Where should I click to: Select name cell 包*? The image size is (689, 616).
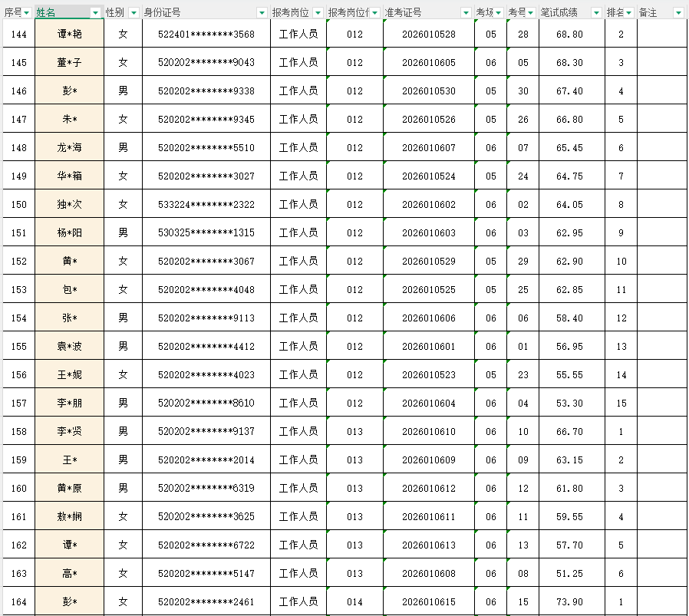coord(69,289)
